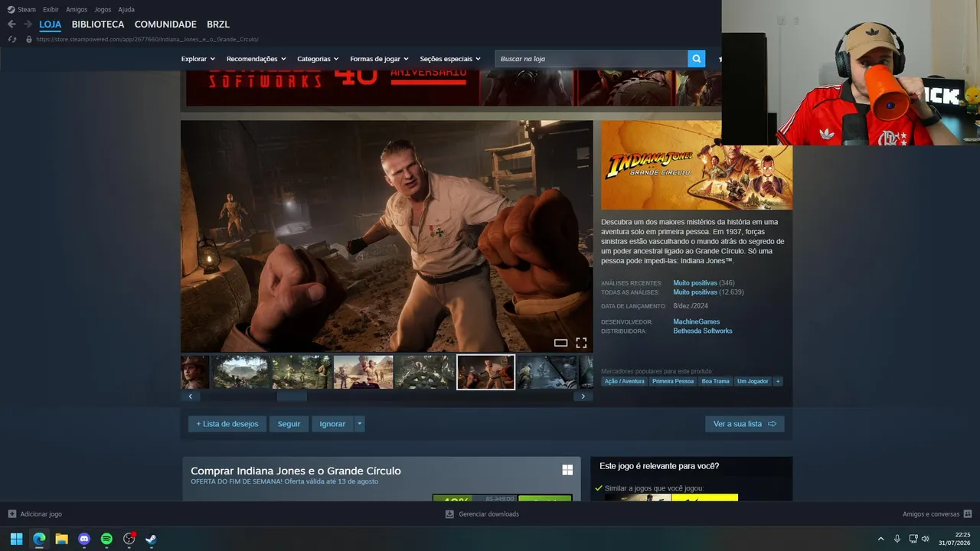
Task: Open Microsoft Edge from the taskbar
Action: click(x=39, y=539)
